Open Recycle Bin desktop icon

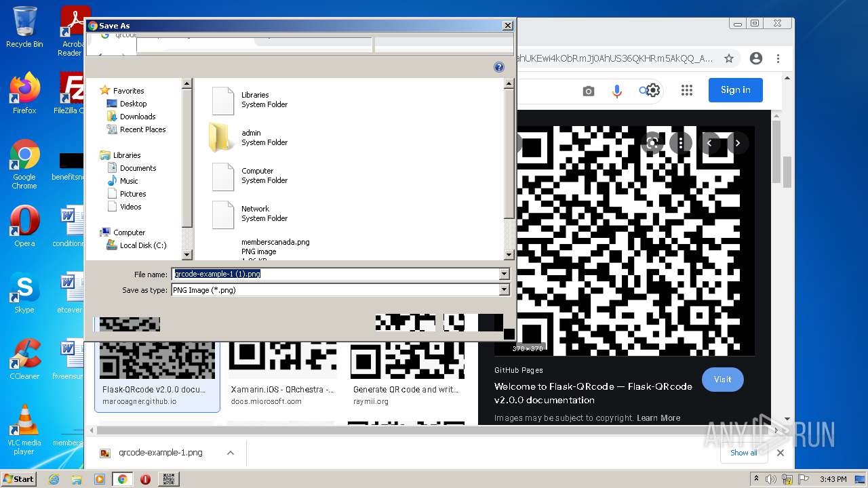point(24,27)
